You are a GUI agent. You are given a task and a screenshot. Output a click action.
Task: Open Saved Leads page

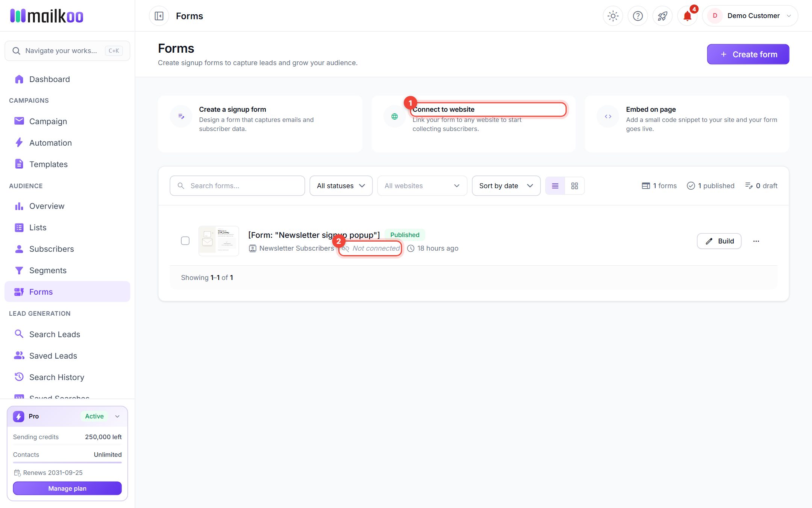pos(67,356)
